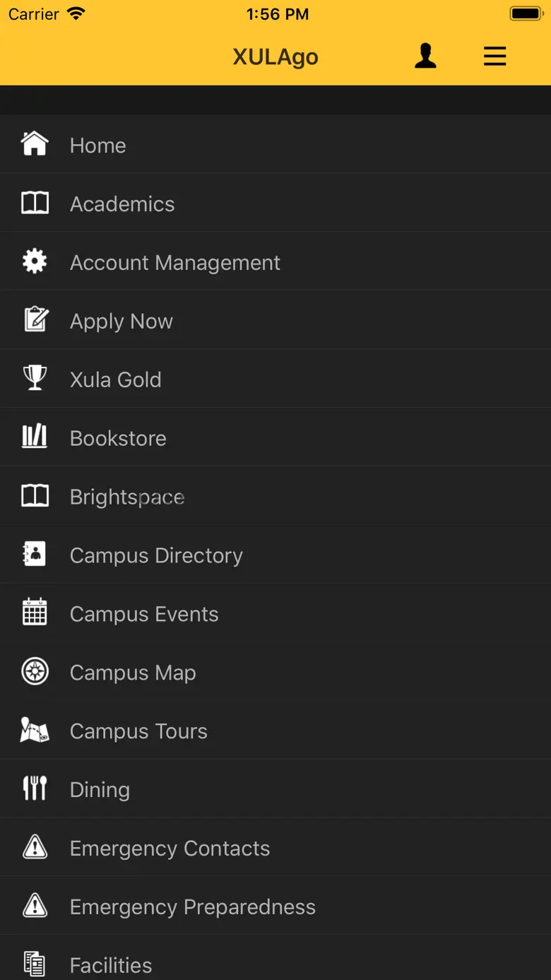The image size is (551, 980).
Task: Tap the Account Management gear icon
Action: click(x=35, y=261)
